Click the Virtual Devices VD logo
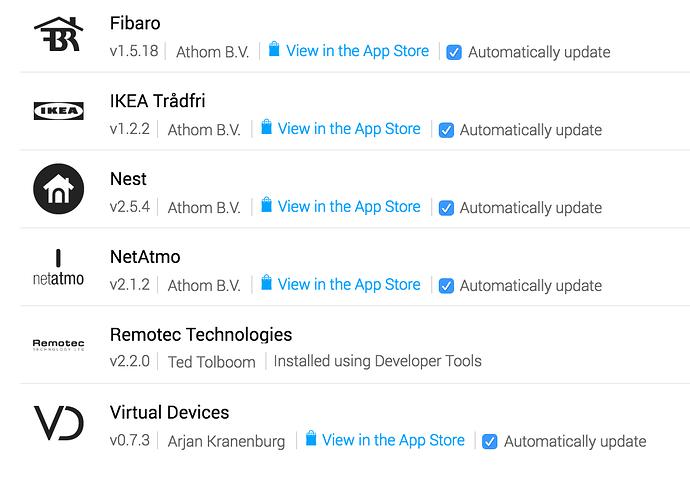 58,423
